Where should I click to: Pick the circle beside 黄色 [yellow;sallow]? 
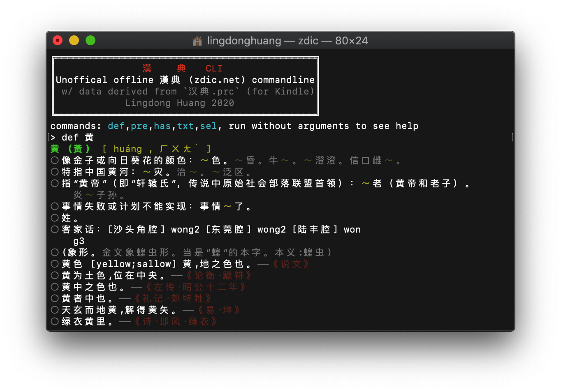point(55,264)
